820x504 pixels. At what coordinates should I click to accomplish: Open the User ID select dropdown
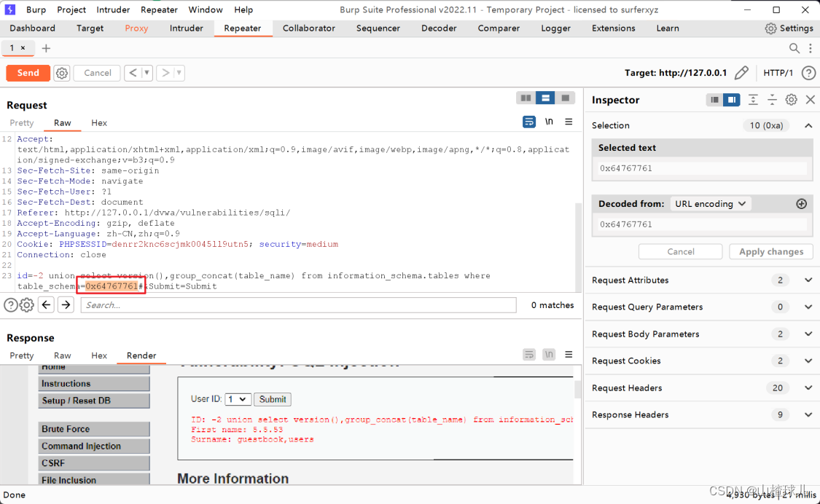238,399
